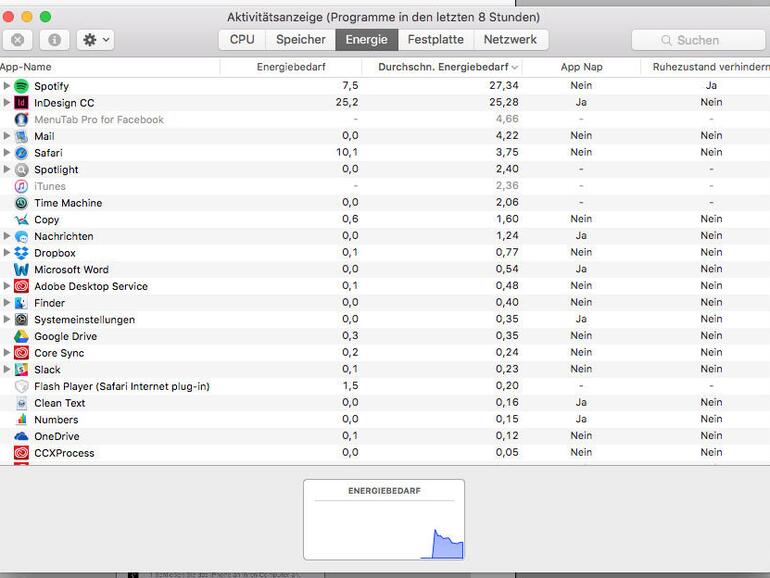Sort by Energiebedarf column header
The image size is (770, 578).
(290, 67)
